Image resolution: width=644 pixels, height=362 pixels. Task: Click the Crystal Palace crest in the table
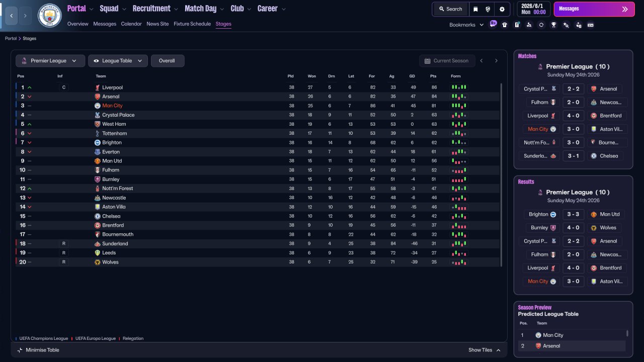[98, 115]
